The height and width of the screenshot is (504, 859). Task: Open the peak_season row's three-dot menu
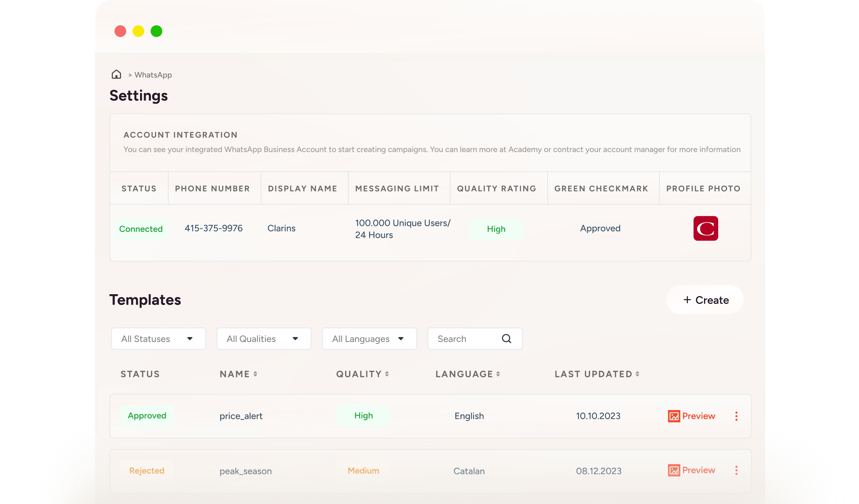click(x=736, y=470)
